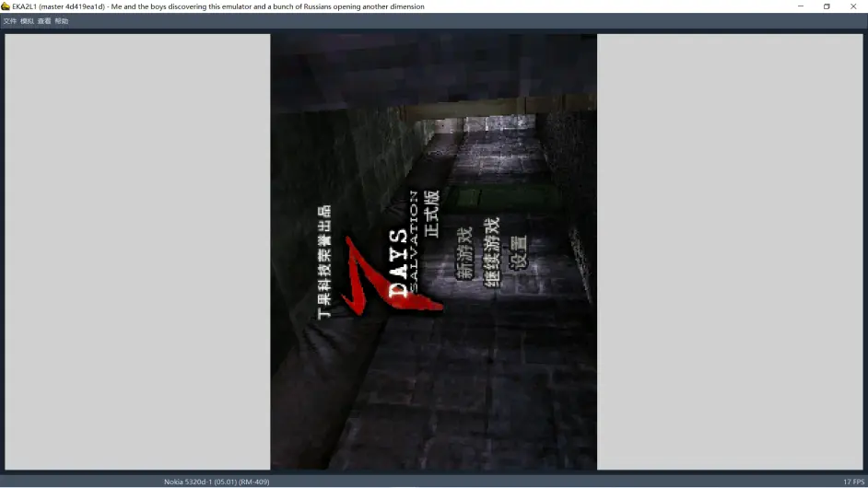Click the Nokia 5320d-1 device status text
868x488 pixels.
[217, 482]
